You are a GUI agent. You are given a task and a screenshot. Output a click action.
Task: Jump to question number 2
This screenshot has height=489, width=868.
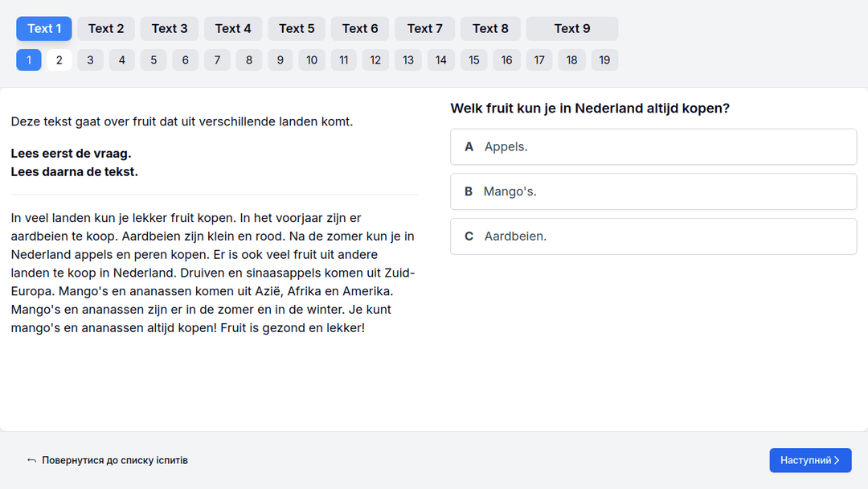point(59,60)
